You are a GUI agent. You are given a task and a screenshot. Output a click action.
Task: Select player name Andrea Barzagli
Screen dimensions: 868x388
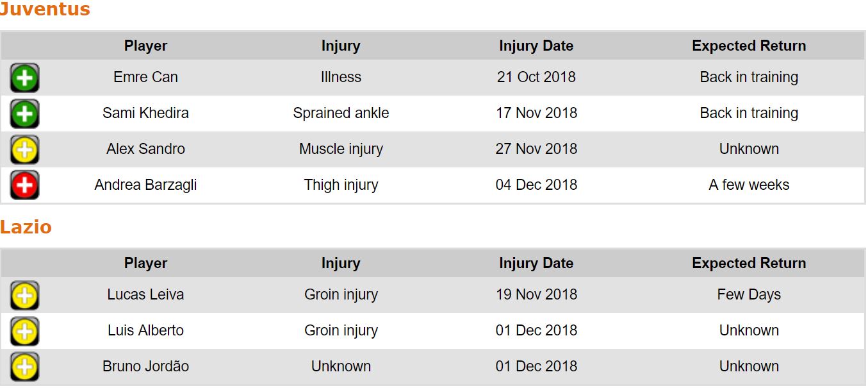(x=145, y=185)
